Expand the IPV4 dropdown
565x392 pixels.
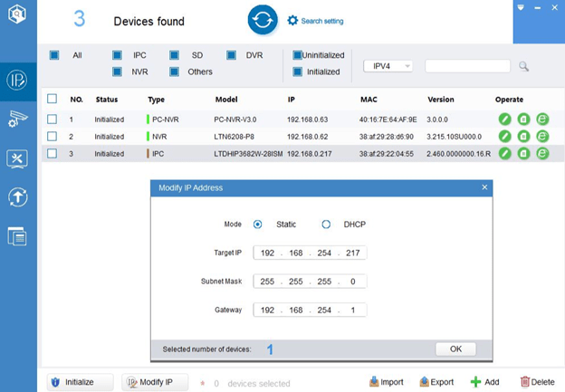pyautogui.click(x=388, y=66)
